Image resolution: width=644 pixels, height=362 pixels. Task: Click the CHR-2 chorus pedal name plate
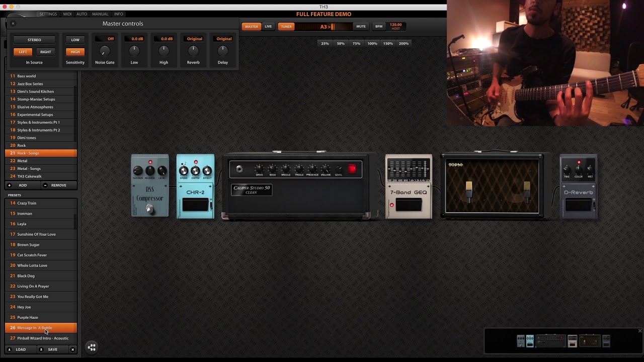pos(195,192)
